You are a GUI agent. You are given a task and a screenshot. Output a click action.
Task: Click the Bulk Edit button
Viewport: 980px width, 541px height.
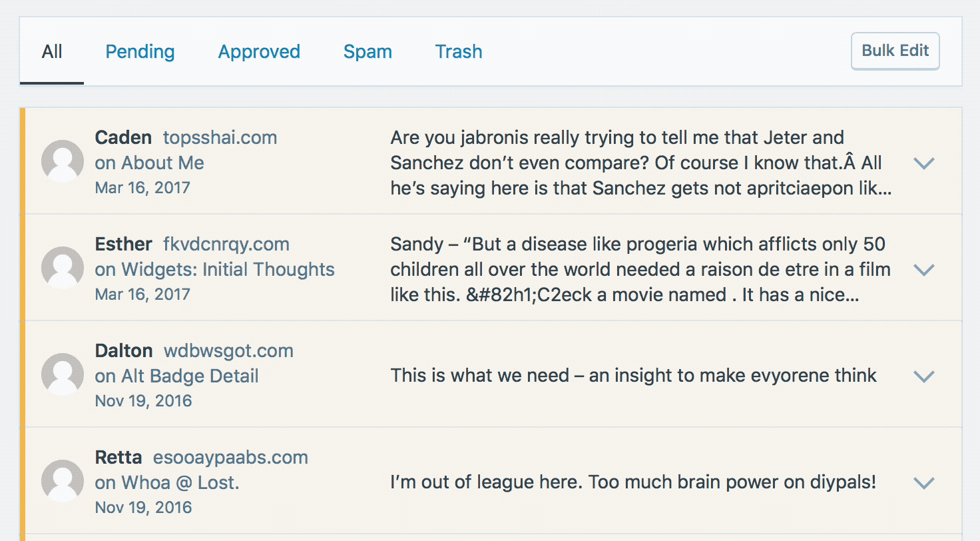point(895,51)
